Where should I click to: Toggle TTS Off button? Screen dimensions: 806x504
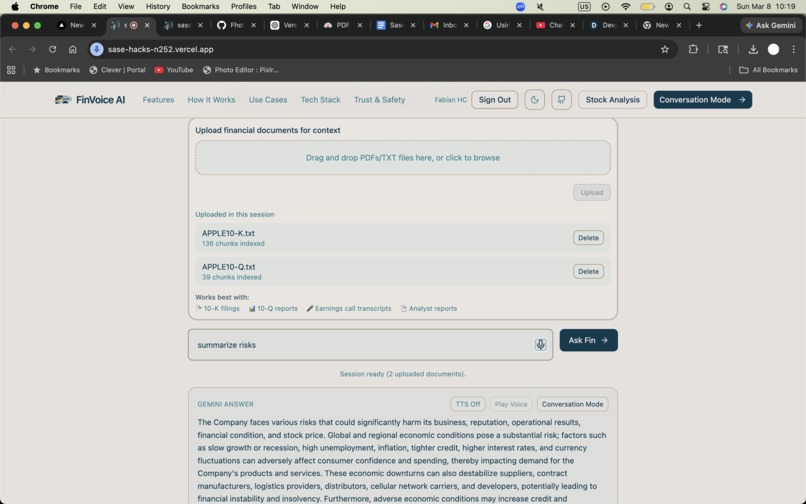(468, 404)
